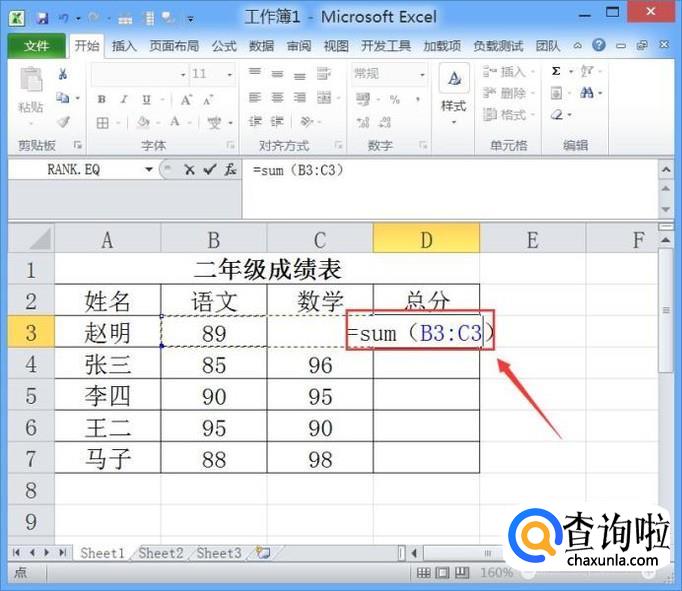Viewport: 682px width, 591px height.
Task: Open the font name dropdown arrow
Action: 183,75
